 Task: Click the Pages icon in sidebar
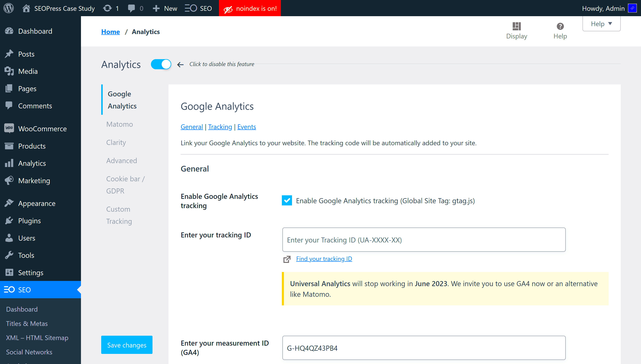click(9, 88)
